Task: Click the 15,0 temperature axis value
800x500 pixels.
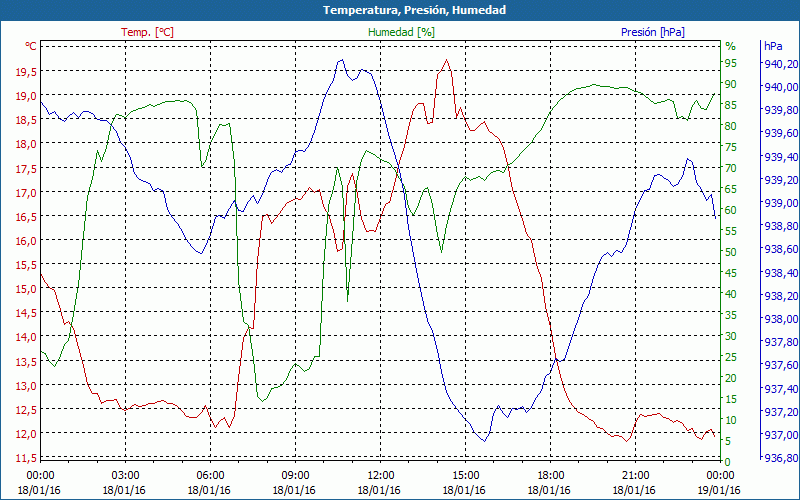Action: point(26,289)
